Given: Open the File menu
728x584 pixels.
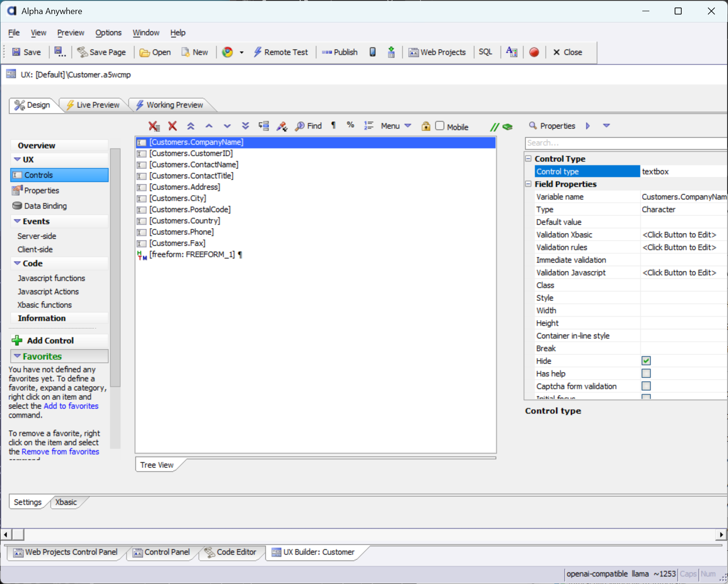Looking at the screenshot, I should click(14, 33).
